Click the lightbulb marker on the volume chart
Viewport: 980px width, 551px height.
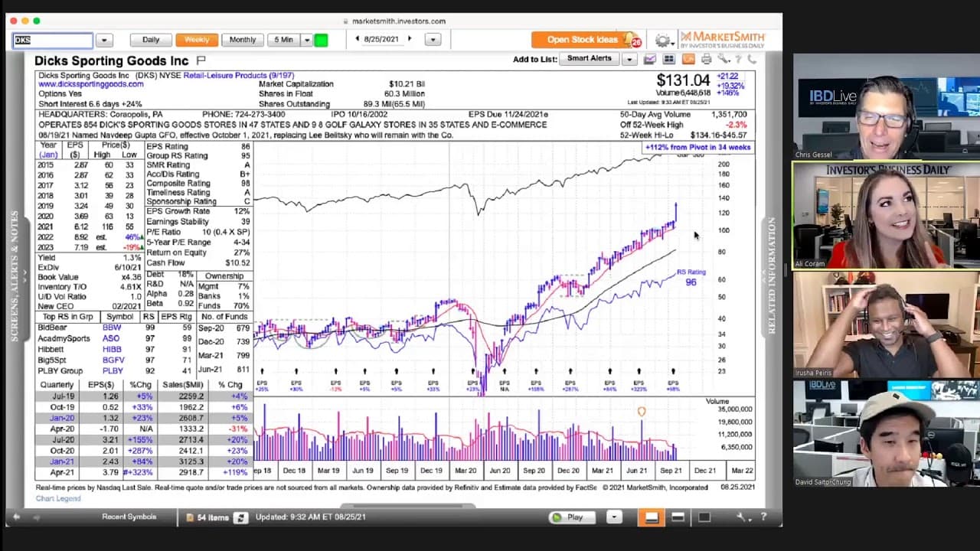(642, 412)
